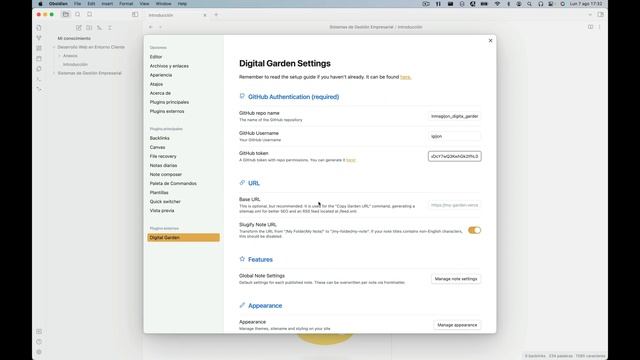640x360 pixels.
Task: Click the Manage appearance button
Action: click(x=457, y=325)
